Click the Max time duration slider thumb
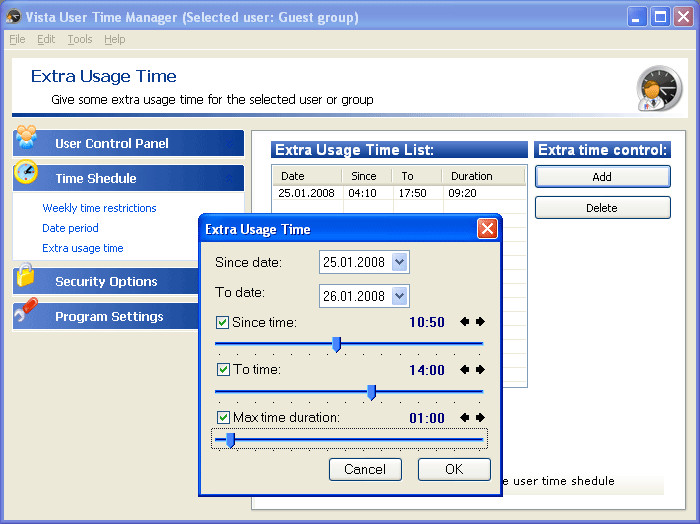 [230, 440]
